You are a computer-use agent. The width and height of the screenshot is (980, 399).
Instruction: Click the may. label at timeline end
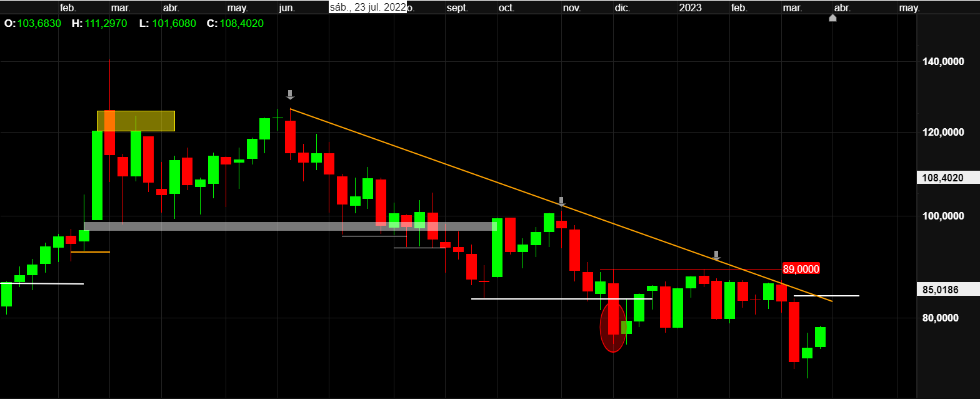909,8
